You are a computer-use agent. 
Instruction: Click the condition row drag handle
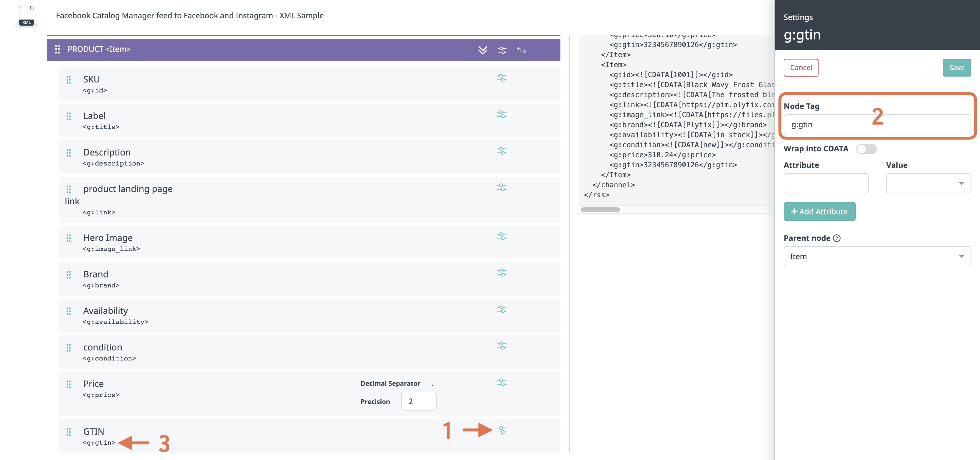click(x=68, y=348)
